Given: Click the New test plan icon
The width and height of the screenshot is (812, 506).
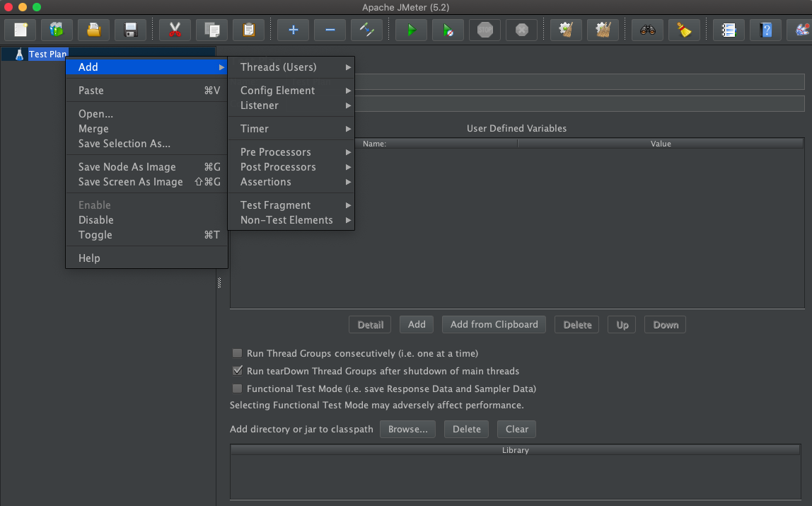Looking at the screenshot, I should 20,30.
